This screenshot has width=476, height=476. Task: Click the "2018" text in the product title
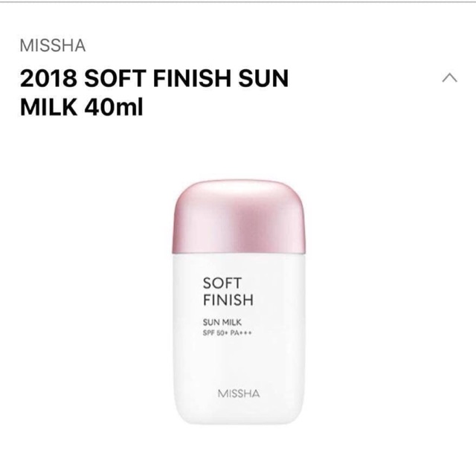click(x=48, y=78)
